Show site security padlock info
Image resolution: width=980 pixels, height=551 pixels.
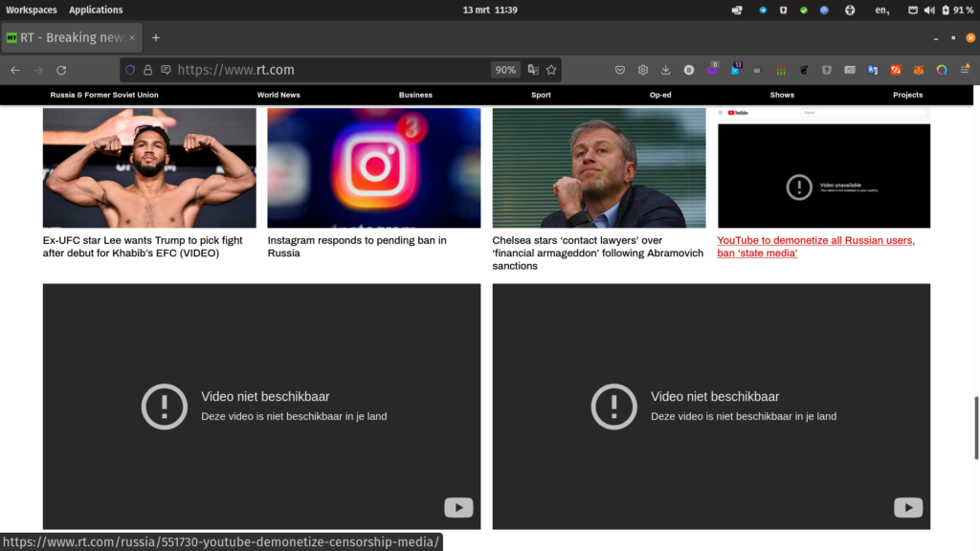[147, 70]
